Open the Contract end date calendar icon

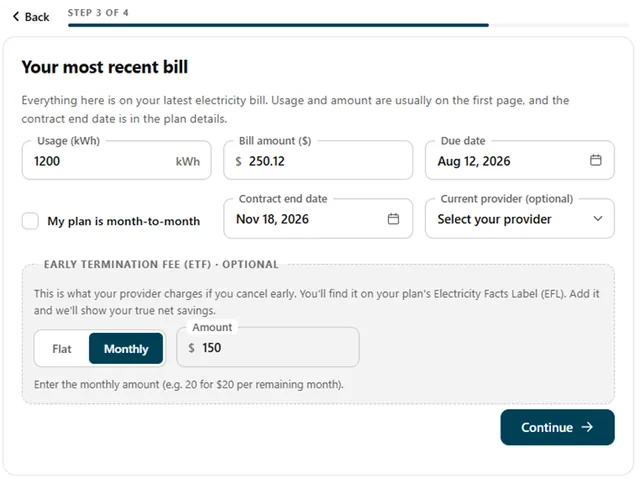click(393, 219)
